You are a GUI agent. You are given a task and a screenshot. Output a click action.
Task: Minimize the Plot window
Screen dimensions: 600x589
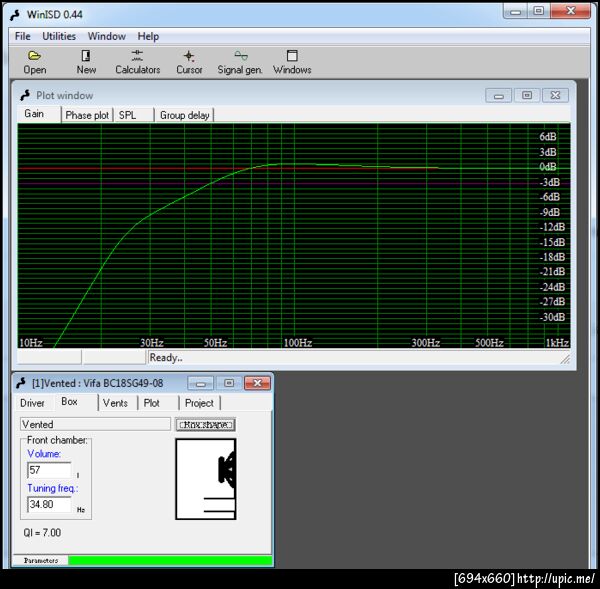498,95
